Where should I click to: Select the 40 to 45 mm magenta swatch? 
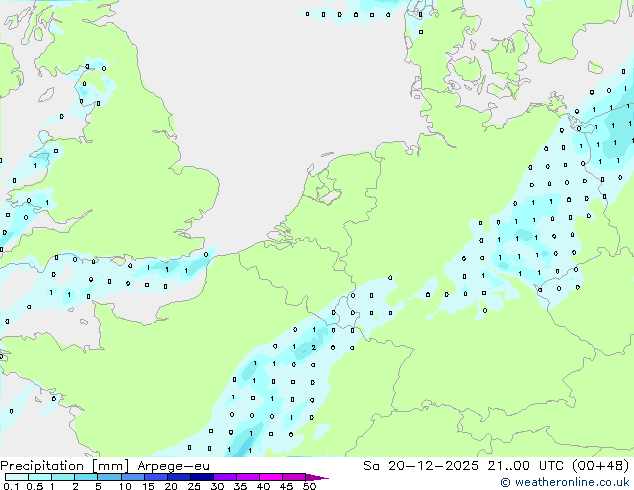pyautogui.click(x=271, y=477)
